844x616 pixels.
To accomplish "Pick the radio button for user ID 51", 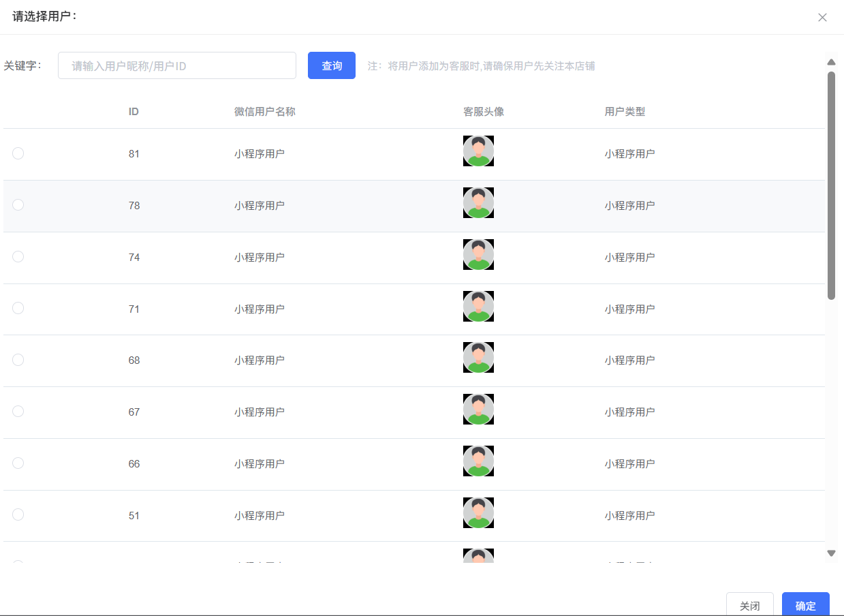I will click(18, 515).
